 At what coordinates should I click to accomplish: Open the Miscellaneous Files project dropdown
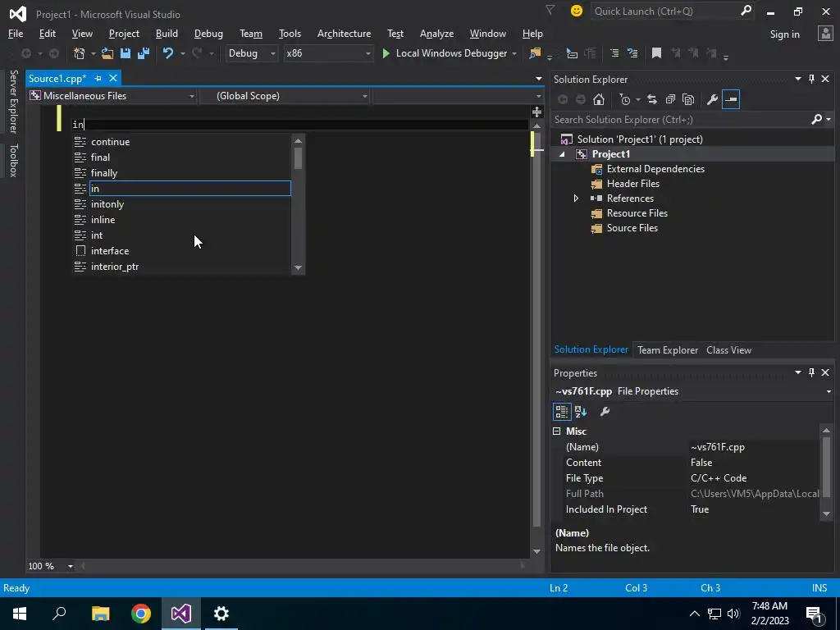(x=112, y=96)
